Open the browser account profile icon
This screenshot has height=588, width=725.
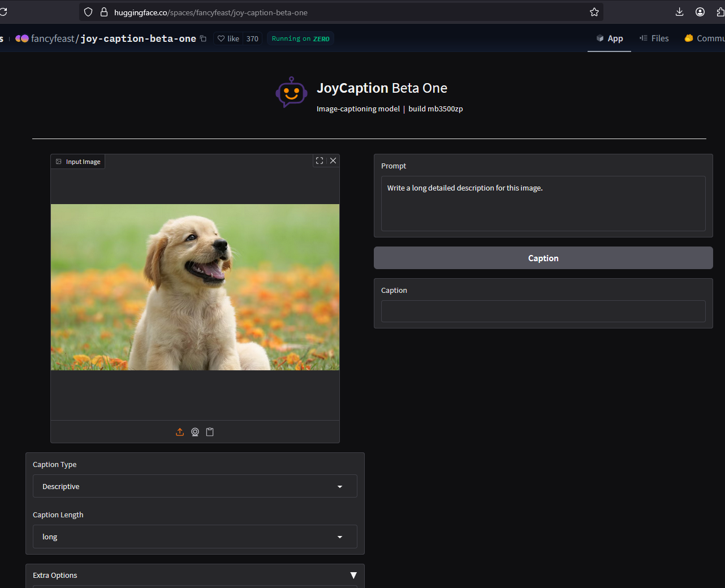[700, 12]
